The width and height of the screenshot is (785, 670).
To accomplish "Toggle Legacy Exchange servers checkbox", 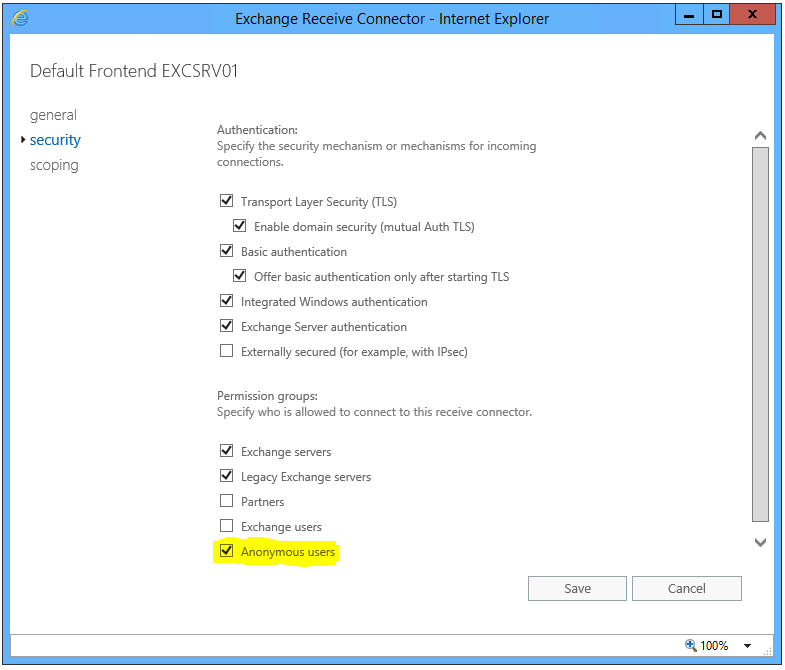I will (226, 476).
